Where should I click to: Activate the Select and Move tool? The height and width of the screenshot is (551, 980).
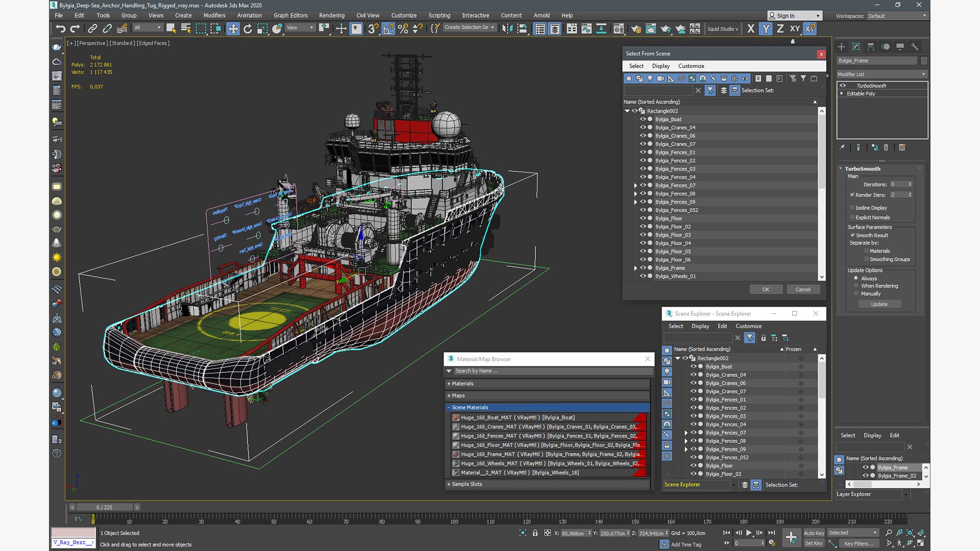pyautogui.click(x=233, y=29)
